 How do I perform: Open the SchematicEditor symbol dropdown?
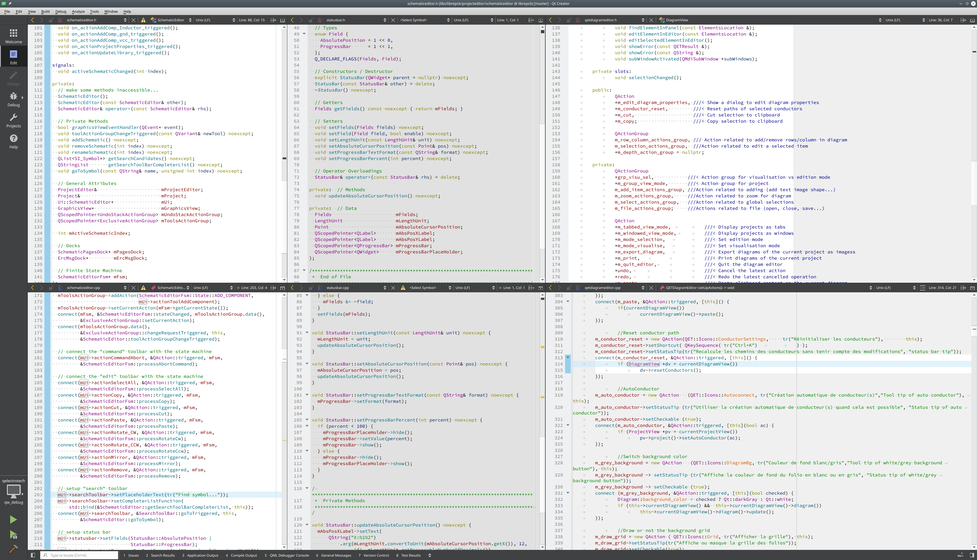point(171,20)
